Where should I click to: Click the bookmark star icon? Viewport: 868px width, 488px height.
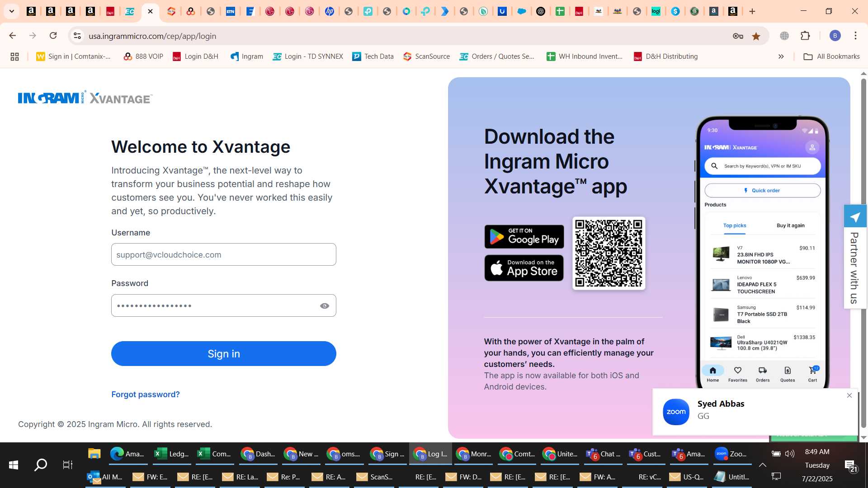point(756,36)
